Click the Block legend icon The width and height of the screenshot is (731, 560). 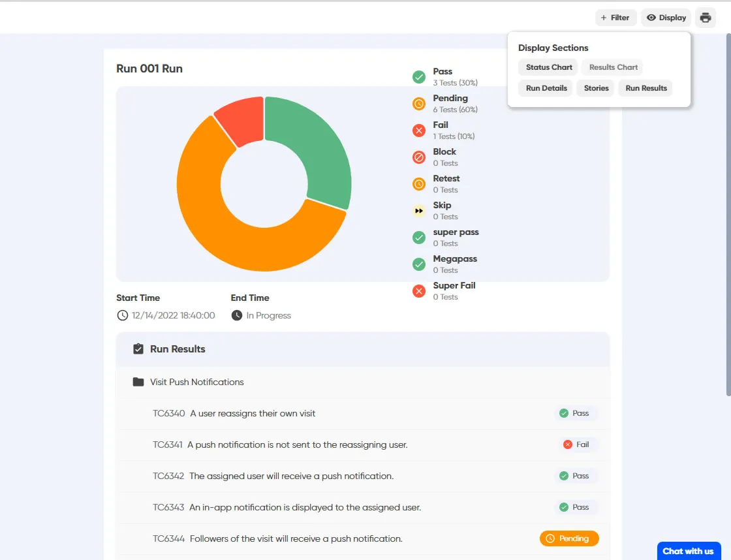(x=418, y=157)
